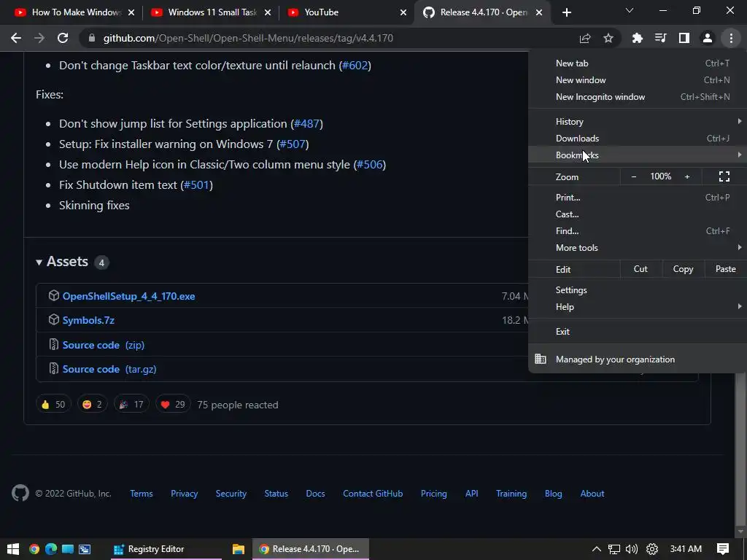Open the media controls icon
Image resolution: width=747 pixels, height=560 pixels.
coord(661,38)
